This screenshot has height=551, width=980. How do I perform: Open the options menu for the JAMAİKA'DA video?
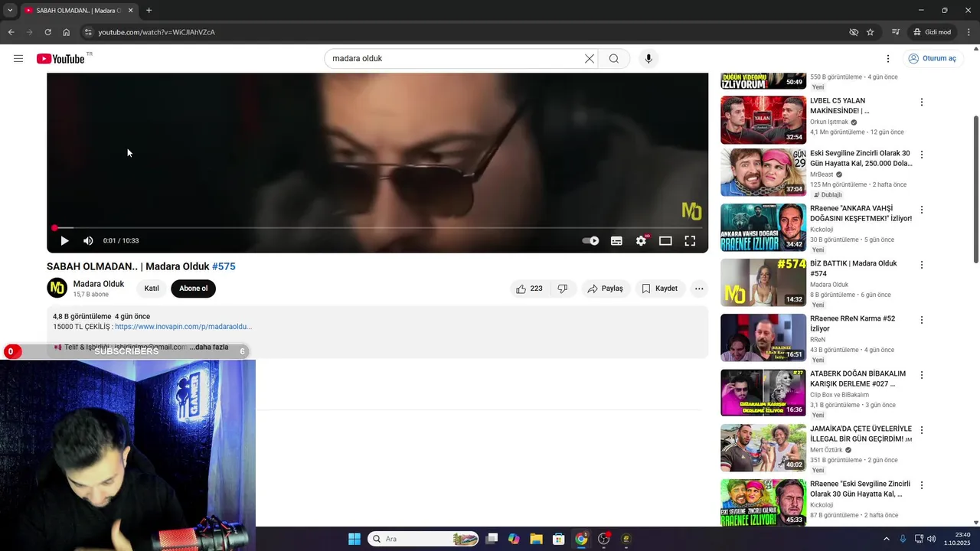click(922, 430)
